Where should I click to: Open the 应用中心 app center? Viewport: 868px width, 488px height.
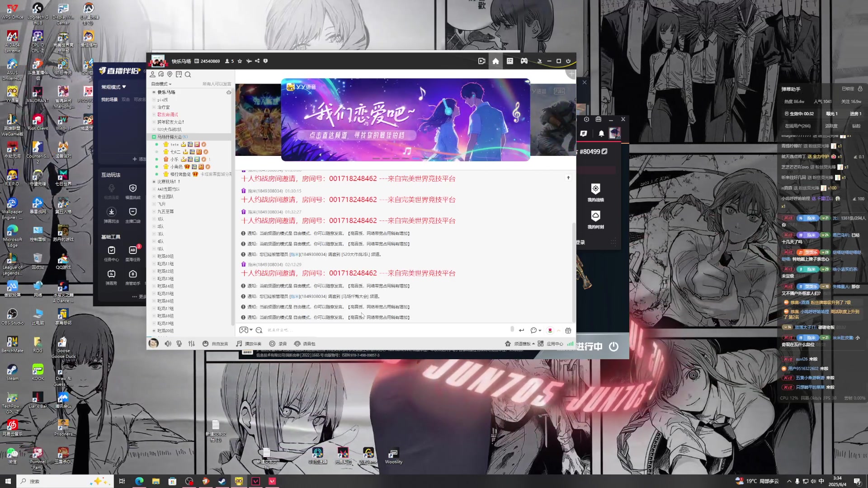pyautogui.click(x=550, y=344)
